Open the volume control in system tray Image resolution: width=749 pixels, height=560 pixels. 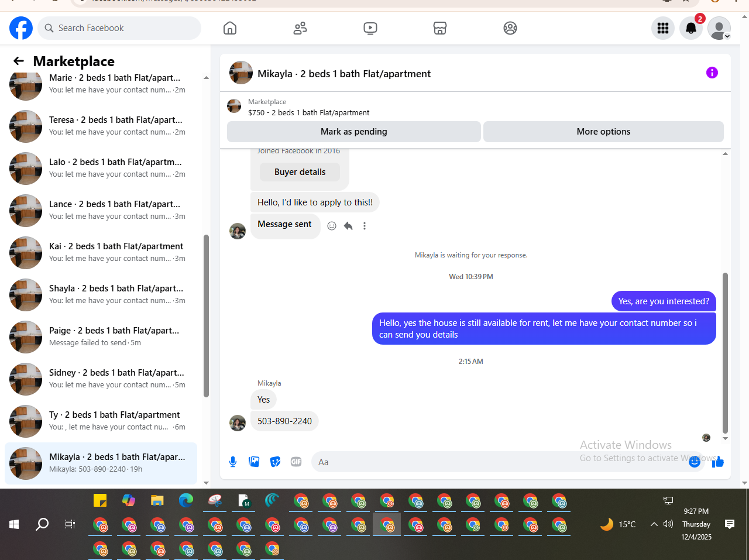point(668,524)
